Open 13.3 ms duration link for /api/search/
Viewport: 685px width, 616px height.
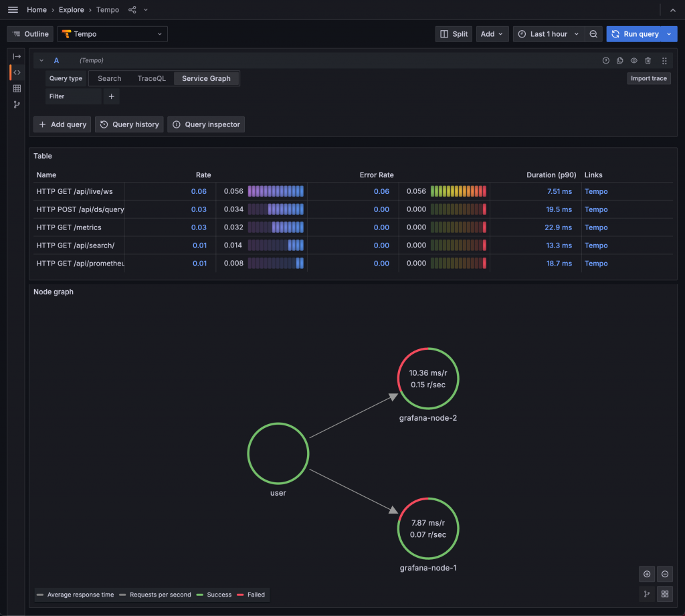pyautogui.click(x=559, y=245)
